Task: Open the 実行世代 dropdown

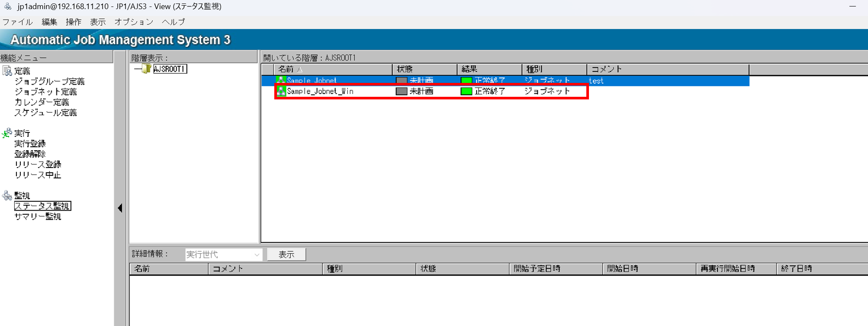Action: (256, 254)
